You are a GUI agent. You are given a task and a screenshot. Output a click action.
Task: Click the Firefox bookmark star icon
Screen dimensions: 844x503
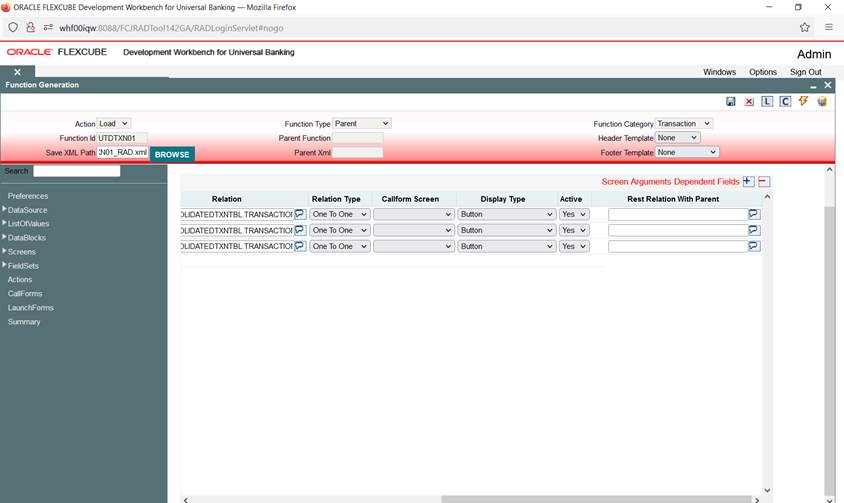coord(805,27)
